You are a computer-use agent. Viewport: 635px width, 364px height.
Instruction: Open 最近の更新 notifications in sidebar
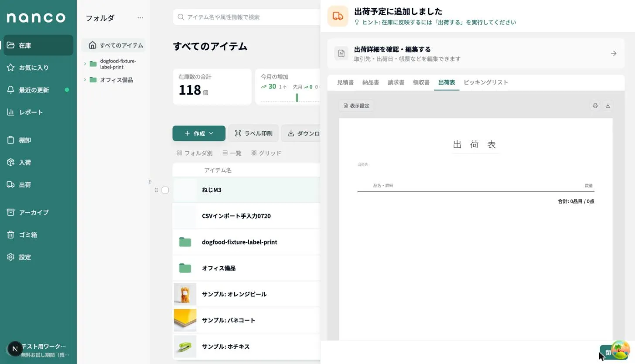(38, 90)
